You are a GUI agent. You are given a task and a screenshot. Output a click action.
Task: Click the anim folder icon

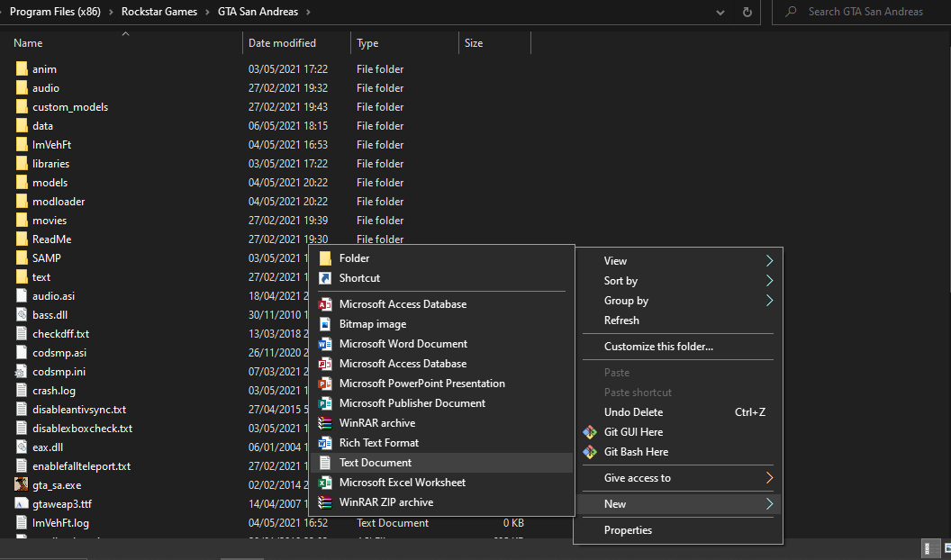(22, 69)
